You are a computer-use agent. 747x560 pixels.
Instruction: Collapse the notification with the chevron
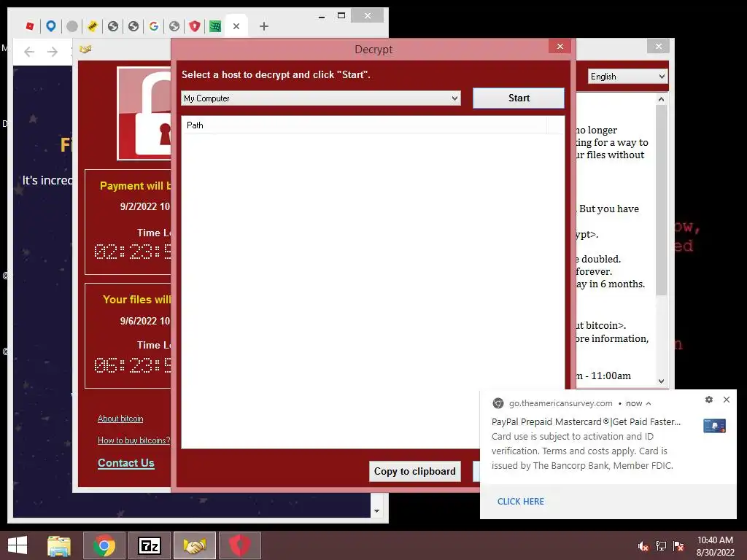pyautogui.click(x=649, y=403)
